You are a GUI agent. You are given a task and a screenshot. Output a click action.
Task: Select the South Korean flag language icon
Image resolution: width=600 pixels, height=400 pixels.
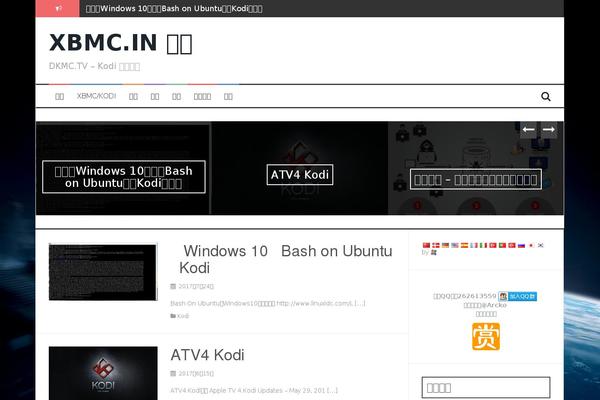[540, 245]
